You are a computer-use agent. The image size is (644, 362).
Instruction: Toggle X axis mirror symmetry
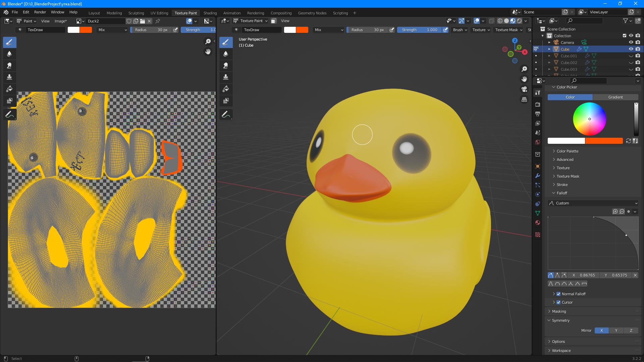pyautogui.click(x=601, y=330)
